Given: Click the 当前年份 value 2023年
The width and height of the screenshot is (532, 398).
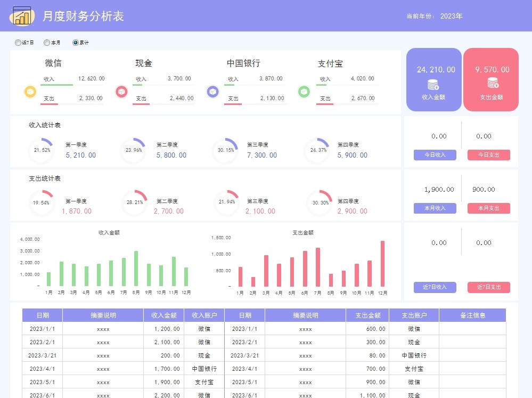Looking at the screenshot, I should tap(451, 17).
